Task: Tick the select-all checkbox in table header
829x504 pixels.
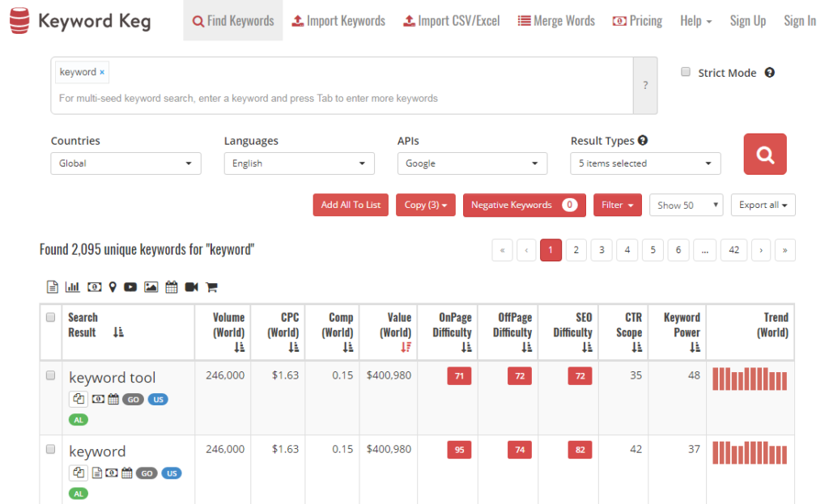Action: click(x=51, y=317)
